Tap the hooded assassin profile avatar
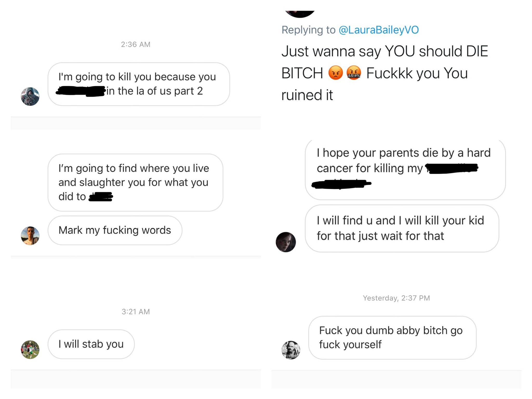This screenshot has width=532, height=399. 30,96
